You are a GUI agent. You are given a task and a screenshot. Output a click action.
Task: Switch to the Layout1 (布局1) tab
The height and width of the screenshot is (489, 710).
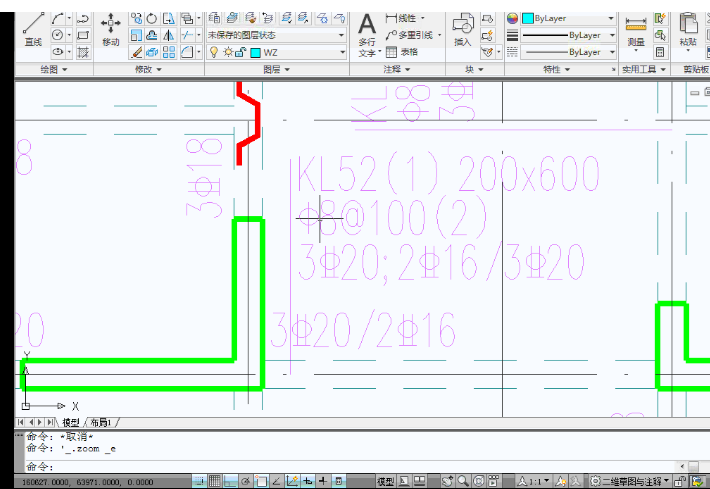coord(101,422)
